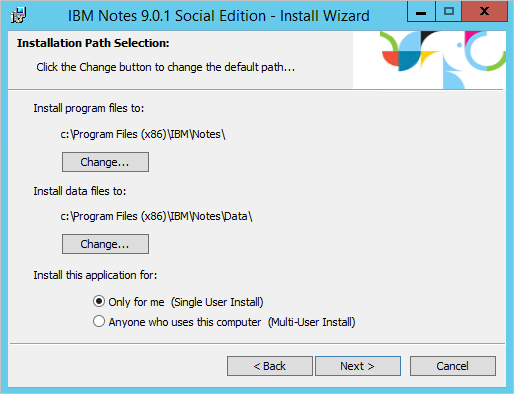Go to previous step with Back button
The width and height of the screenshot is (514, 394).
[270, 366]
